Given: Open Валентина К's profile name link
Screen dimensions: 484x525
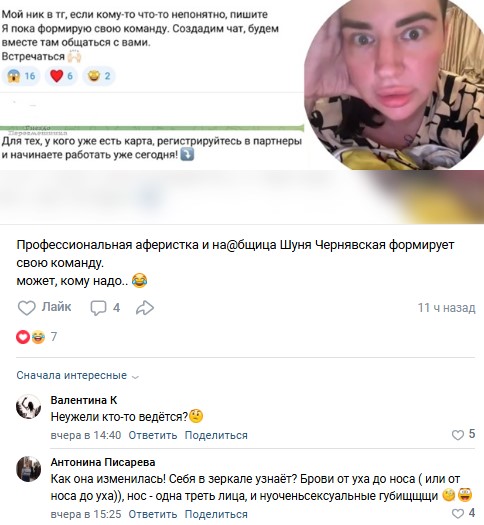Looking at the screenshot, I should (x=84, y=400).
